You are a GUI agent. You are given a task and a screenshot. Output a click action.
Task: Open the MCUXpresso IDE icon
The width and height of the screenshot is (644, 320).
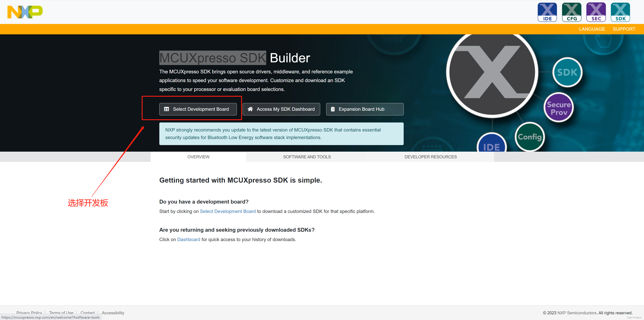pos(547,12)
